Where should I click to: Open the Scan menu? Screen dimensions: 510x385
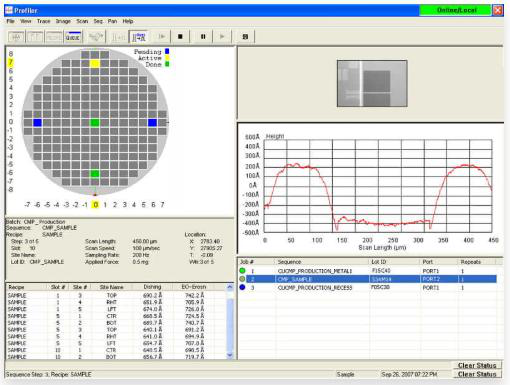[x=82, y=21]
